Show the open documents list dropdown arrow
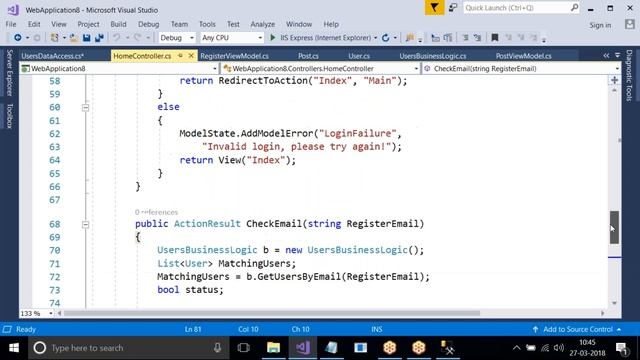 click(617, 56)
